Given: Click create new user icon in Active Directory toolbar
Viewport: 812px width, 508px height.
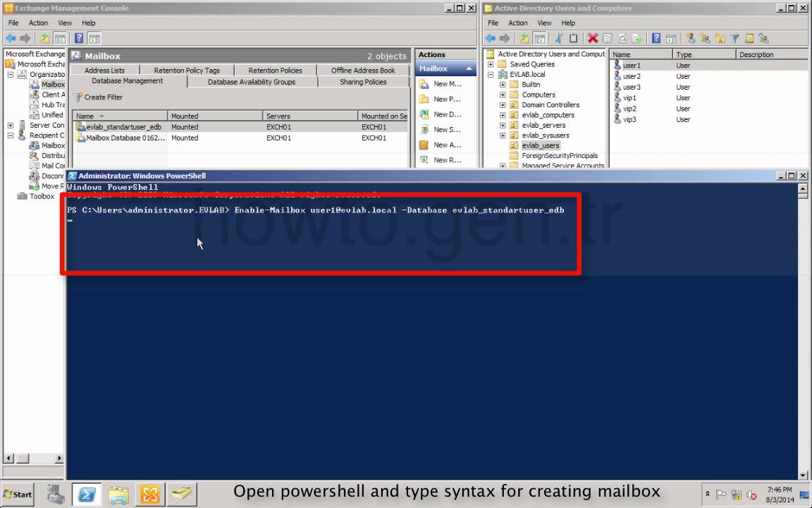Looking at the screenshot, I should 690,38.
